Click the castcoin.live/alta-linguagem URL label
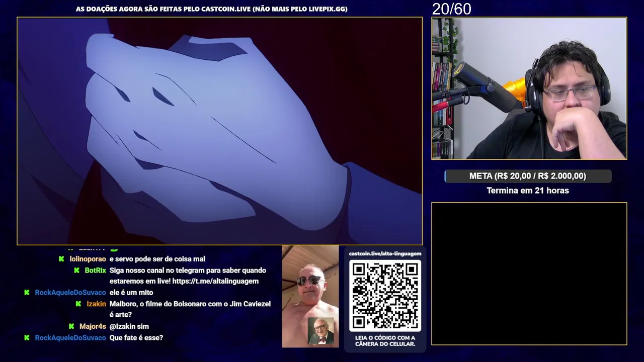644x362 pixels. click(385, 253)
